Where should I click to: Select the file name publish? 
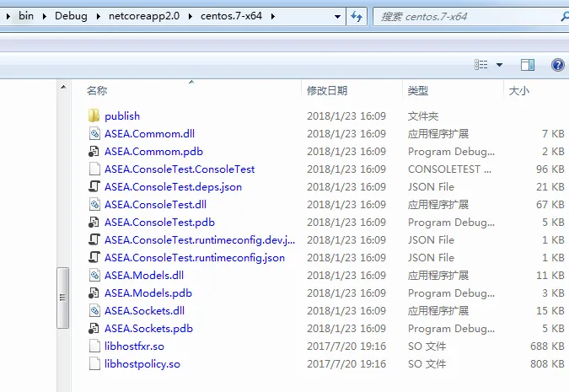122,116
